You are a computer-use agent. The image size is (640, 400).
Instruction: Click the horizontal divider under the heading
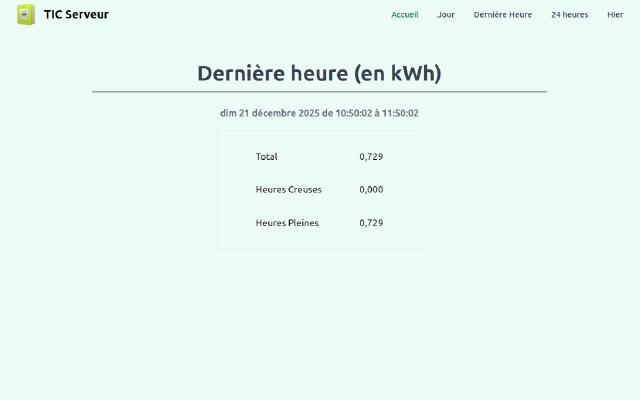pos(319,92)
